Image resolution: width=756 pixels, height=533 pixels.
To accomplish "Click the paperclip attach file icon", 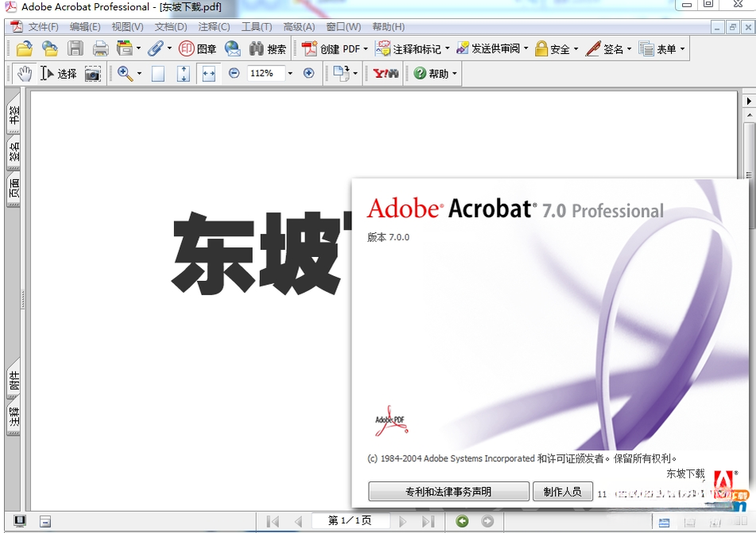I will point(156,49).
